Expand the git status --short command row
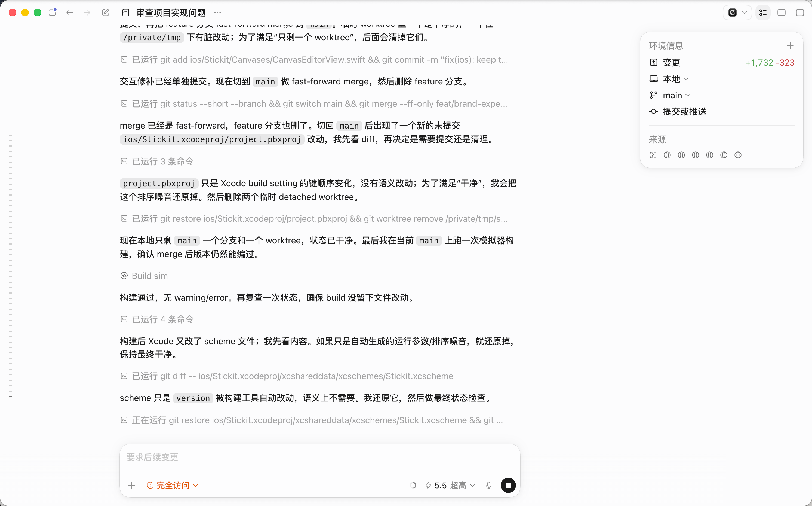Viewport: 812px width, 506px height. point(314,104)
